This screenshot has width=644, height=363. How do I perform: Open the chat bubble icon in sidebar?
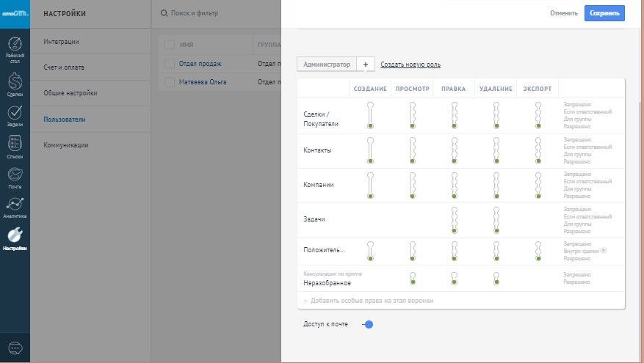15,347
